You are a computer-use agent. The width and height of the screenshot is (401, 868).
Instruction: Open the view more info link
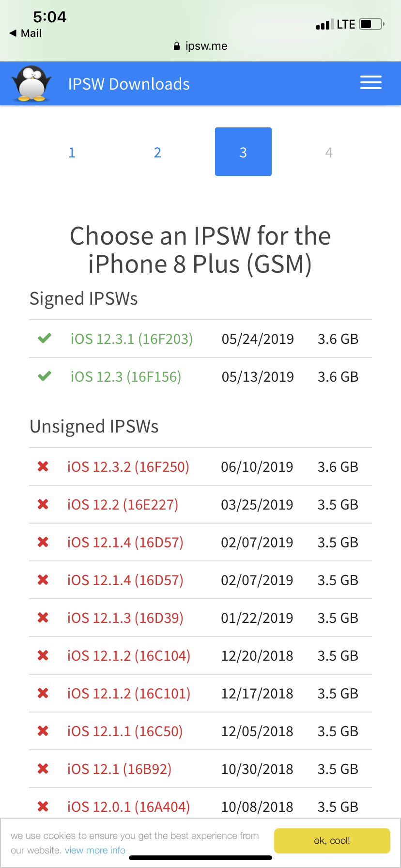pos(95,850)
